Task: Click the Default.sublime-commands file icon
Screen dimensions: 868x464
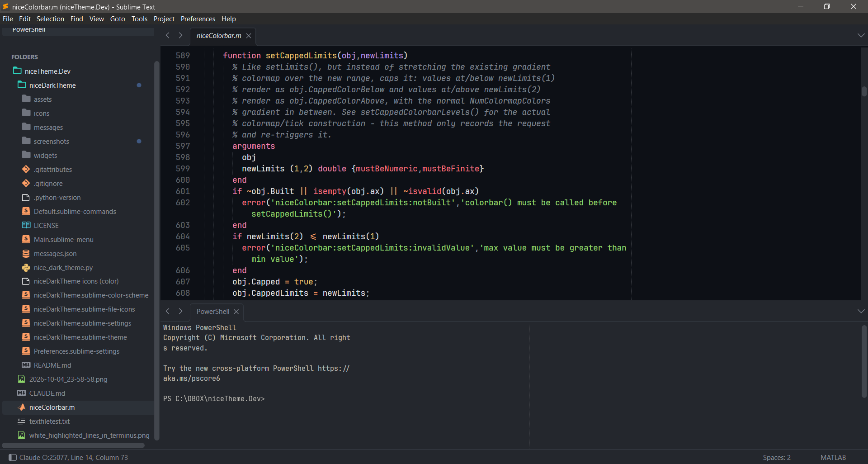Action: (x=26, y=211)
